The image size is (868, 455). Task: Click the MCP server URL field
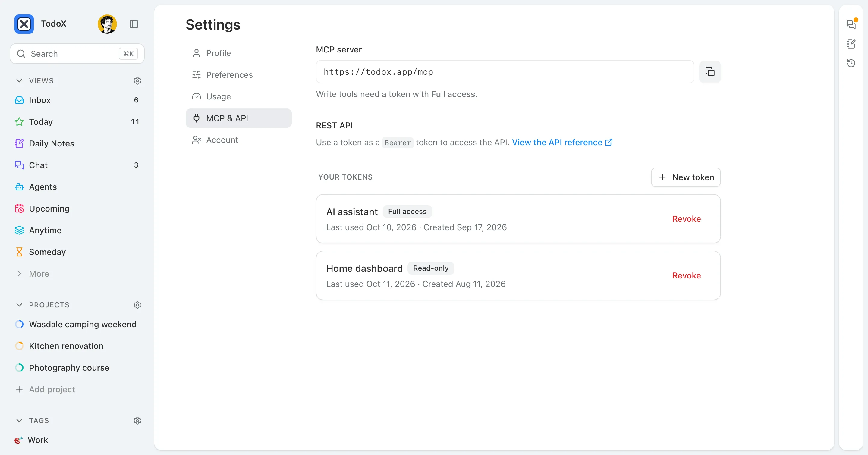pos(505,72)
